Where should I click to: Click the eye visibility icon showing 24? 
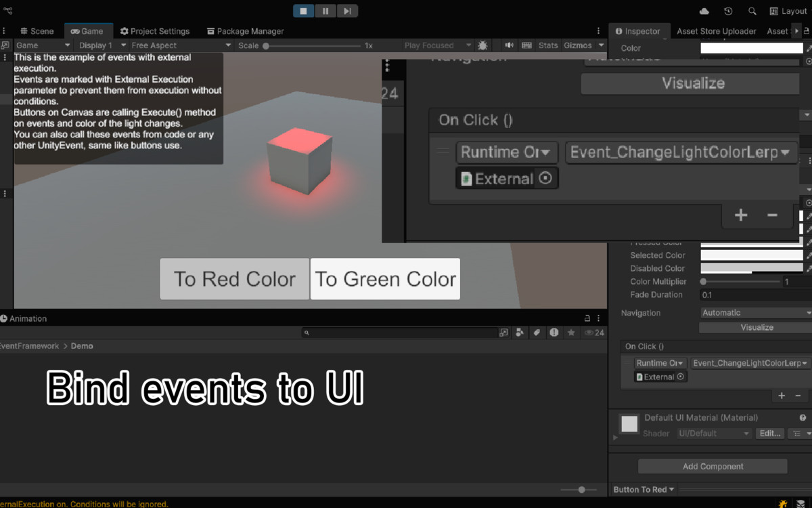[590, 333]
